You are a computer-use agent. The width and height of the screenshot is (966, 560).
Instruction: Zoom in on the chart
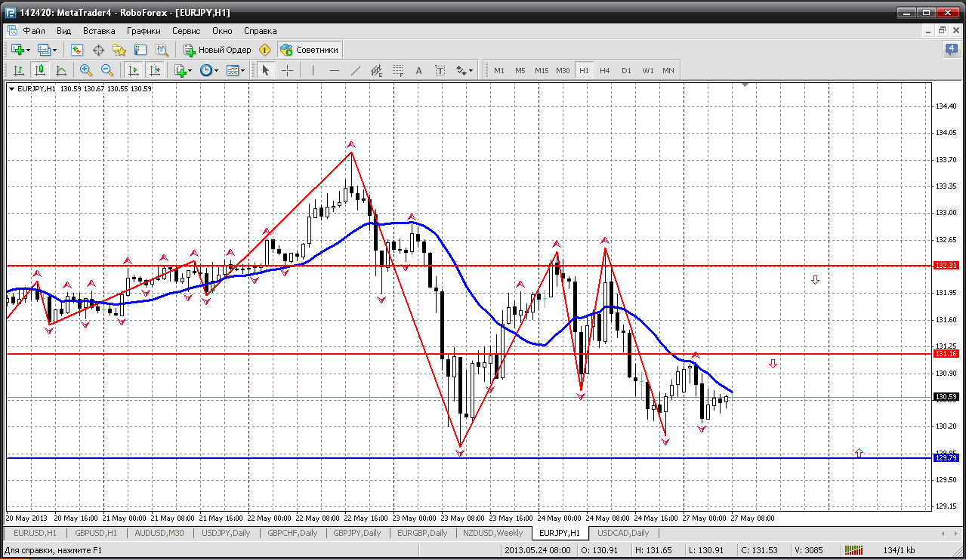86,70
